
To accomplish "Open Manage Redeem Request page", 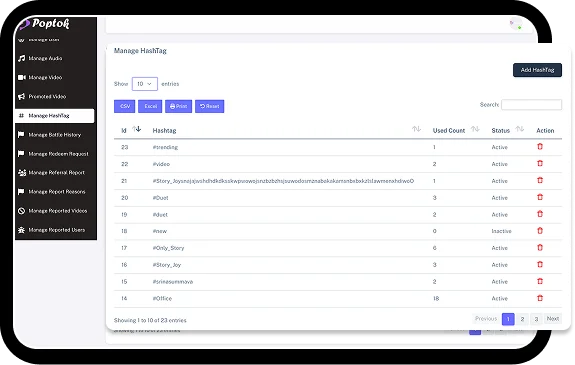I will 55,154.
